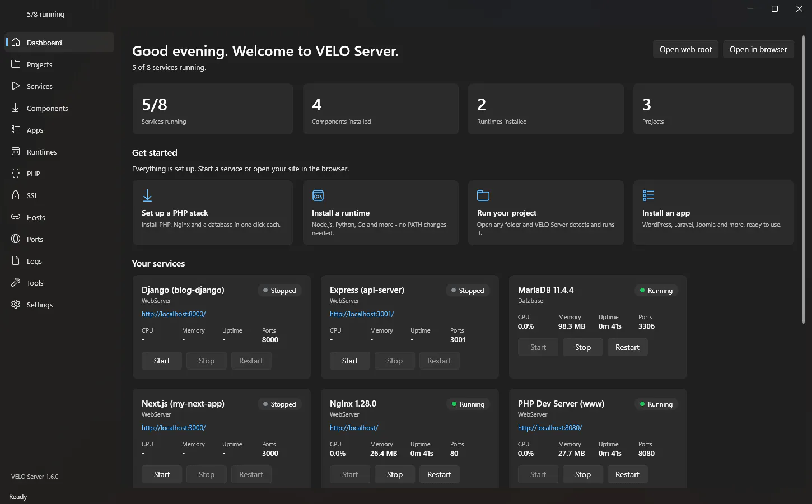The width and height of the screenshot is (812, 504).
Task: Open the Hosts page
Action: 59,217
